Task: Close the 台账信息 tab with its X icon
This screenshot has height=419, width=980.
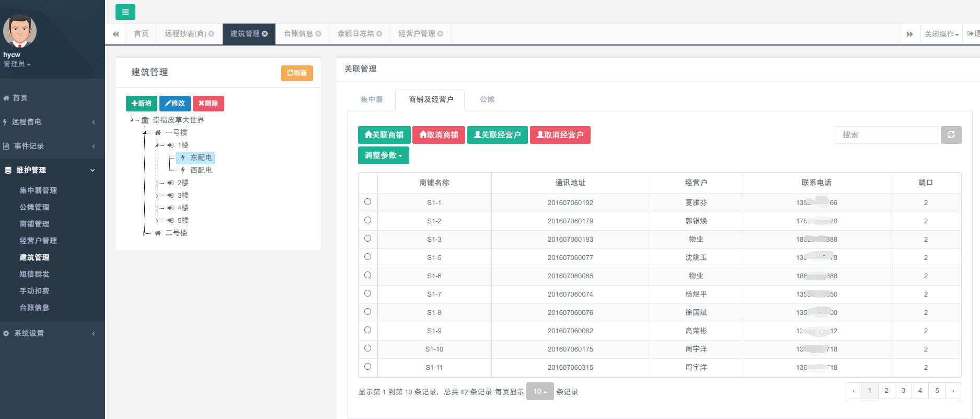Action: (x=318, y=34)
